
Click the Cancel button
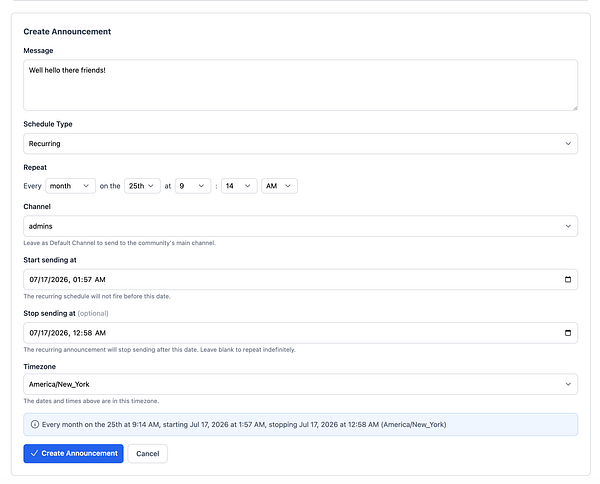pyautogui.click(x=148, y=453)
